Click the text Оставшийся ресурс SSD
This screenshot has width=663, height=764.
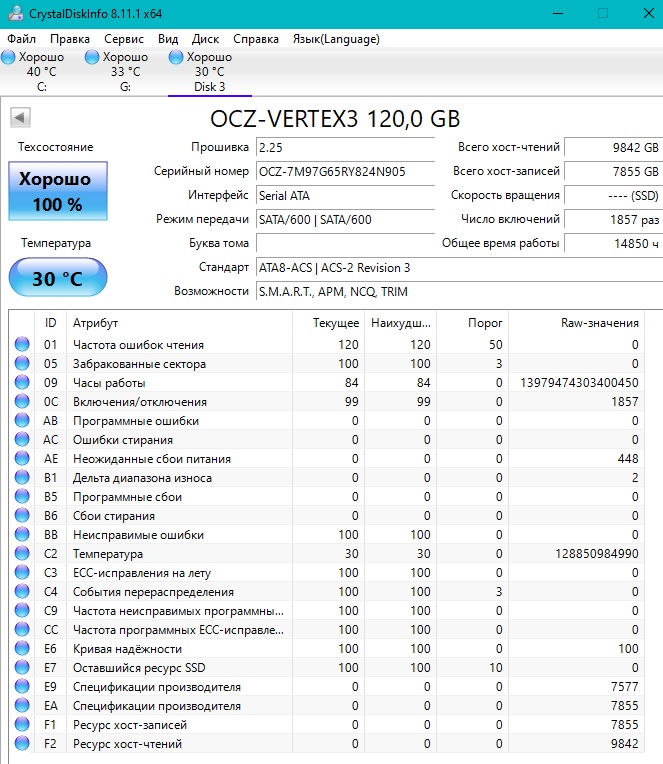click(139, 668)
